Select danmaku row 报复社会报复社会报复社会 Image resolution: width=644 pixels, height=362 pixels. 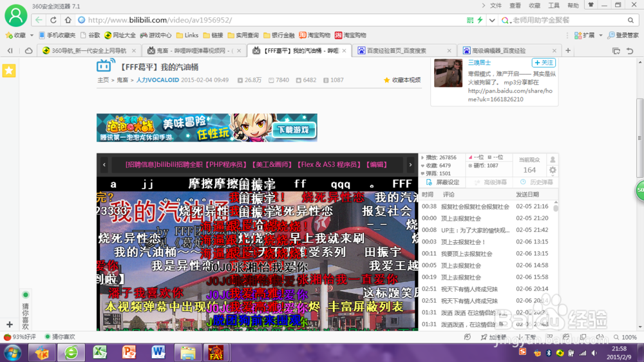point(486,206)
